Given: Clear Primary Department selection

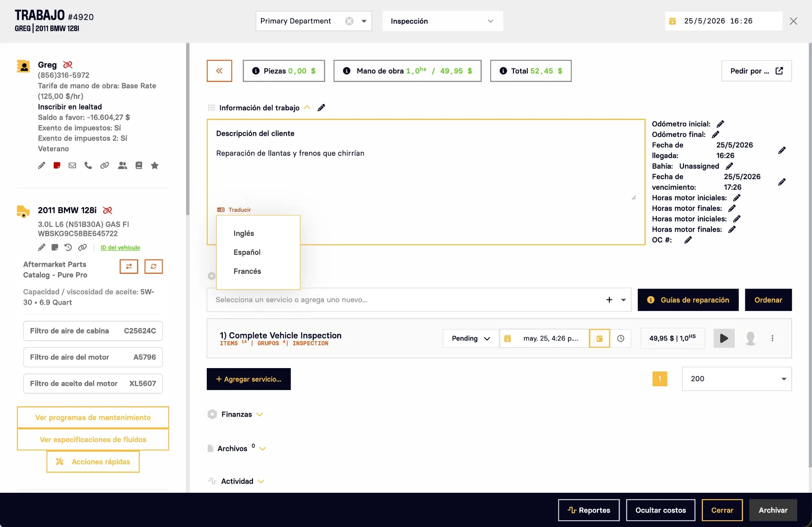Looking at the screenshot, I should pos(349,21).
